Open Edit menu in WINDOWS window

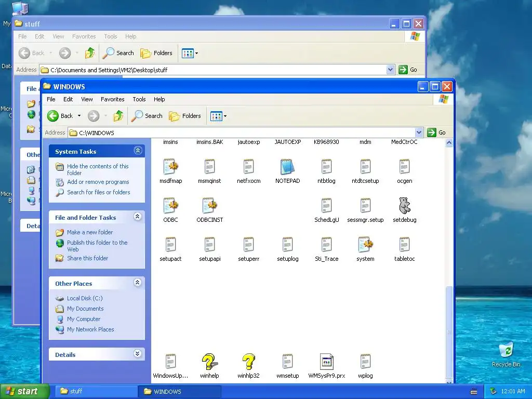(x=68, y=99)
